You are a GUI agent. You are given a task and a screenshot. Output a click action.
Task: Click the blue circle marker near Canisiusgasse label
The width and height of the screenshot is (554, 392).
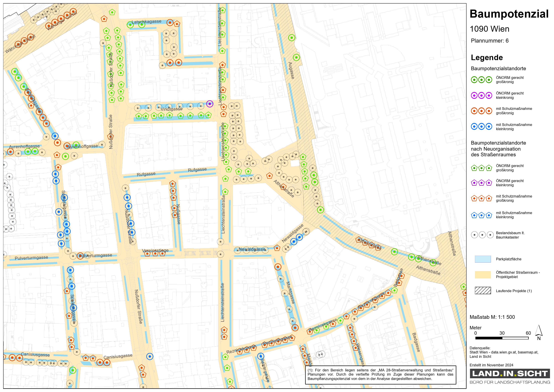tap(150, 356)
